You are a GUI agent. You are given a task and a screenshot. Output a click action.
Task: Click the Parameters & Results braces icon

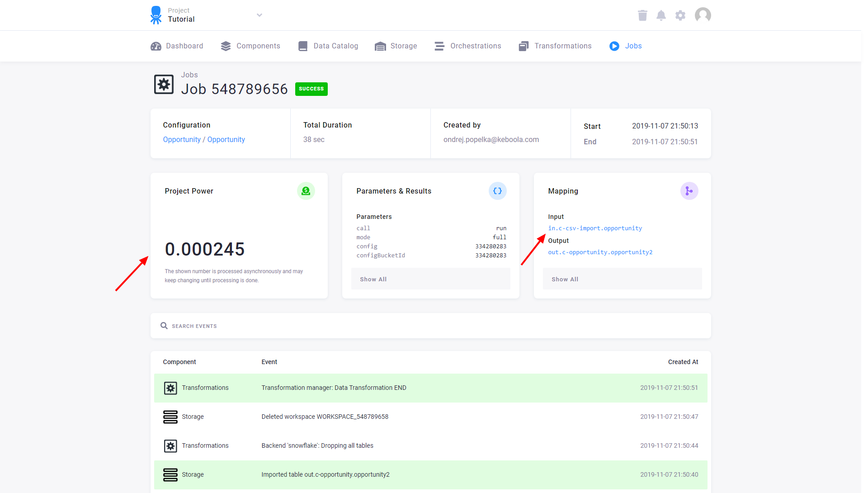click(498, 191)
